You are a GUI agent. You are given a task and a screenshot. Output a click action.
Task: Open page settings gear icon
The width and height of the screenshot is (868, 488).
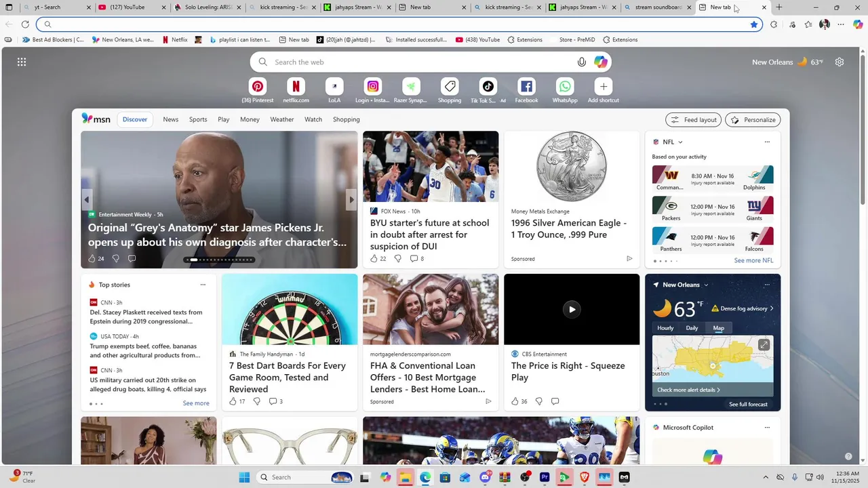840,62
